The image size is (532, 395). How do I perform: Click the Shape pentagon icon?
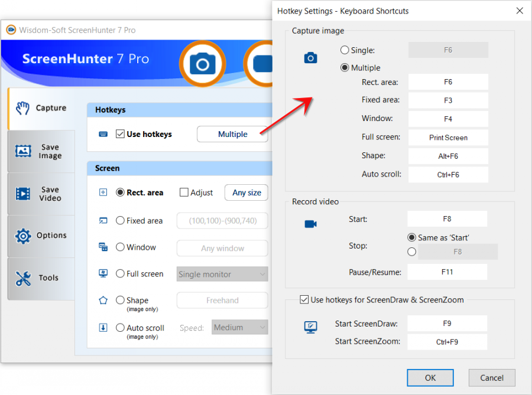tap(103, 300)
